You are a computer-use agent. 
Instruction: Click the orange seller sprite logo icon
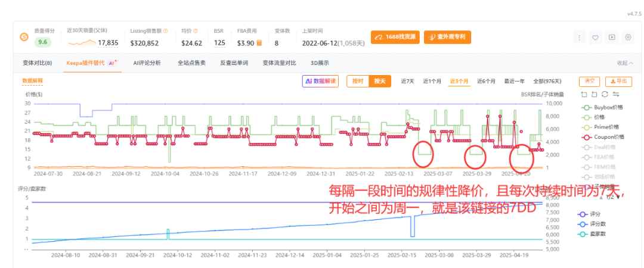click(24, 38)
